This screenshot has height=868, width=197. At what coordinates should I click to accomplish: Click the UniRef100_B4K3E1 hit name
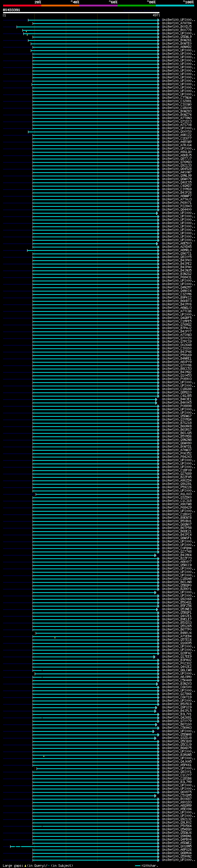coord(176,399)
